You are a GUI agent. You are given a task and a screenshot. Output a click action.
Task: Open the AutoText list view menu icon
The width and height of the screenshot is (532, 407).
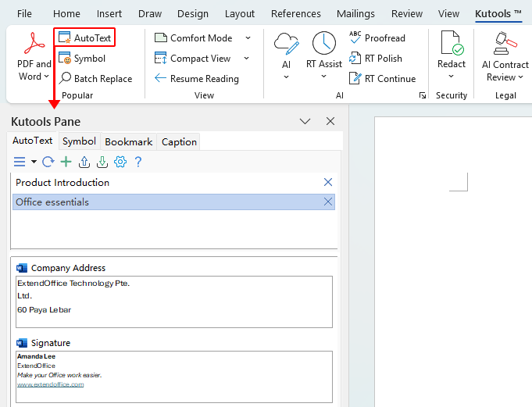(20, 162)
